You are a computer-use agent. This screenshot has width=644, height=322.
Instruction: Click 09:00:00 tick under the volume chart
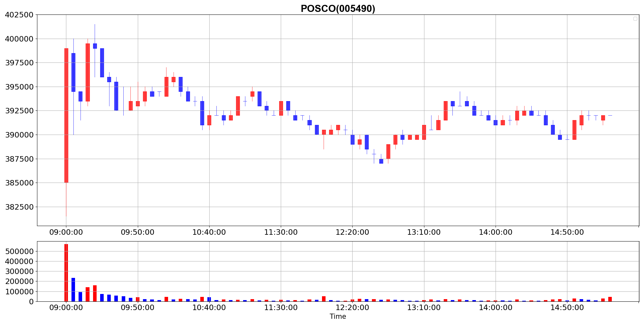66,308
